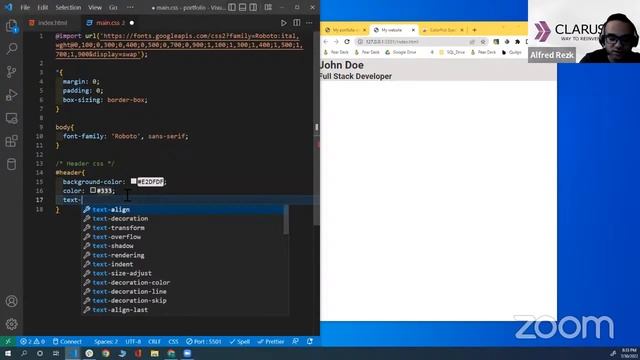This screenshot has height=360, width=640.
Task: Open the Manage gear icon
Action: pyautogui.click(x=11, y=324)
